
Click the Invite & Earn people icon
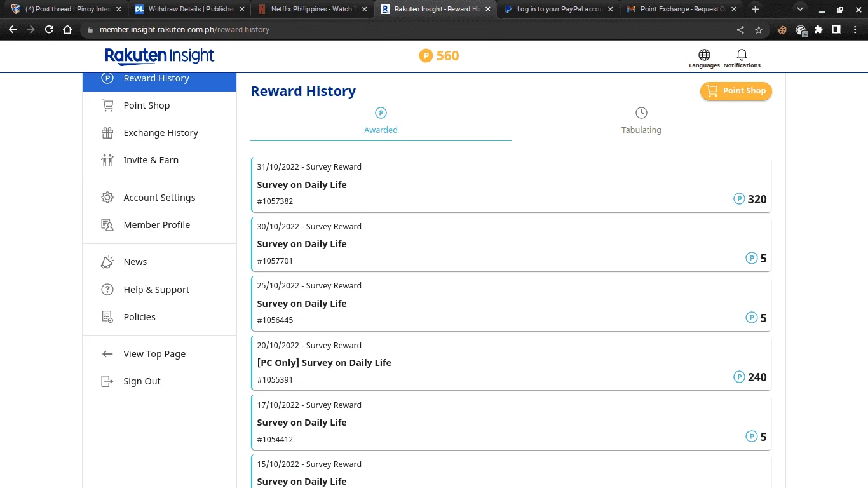tap(107, 160)
